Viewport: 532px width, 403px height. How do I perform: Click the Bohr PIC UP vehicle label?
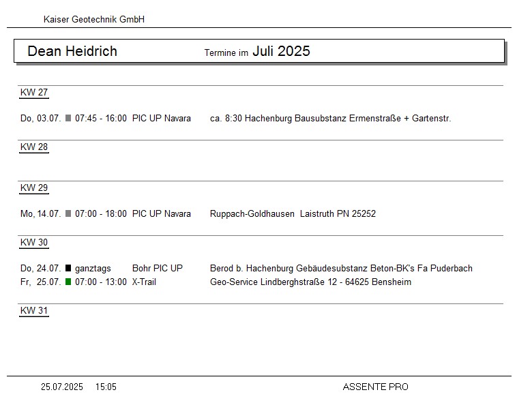pos(158,269)
